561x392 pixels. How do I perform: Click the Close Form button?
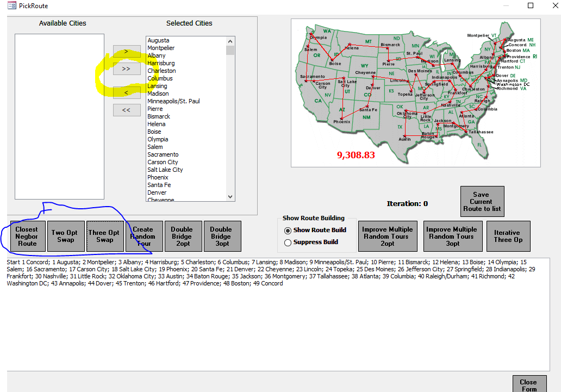point(529,384)
